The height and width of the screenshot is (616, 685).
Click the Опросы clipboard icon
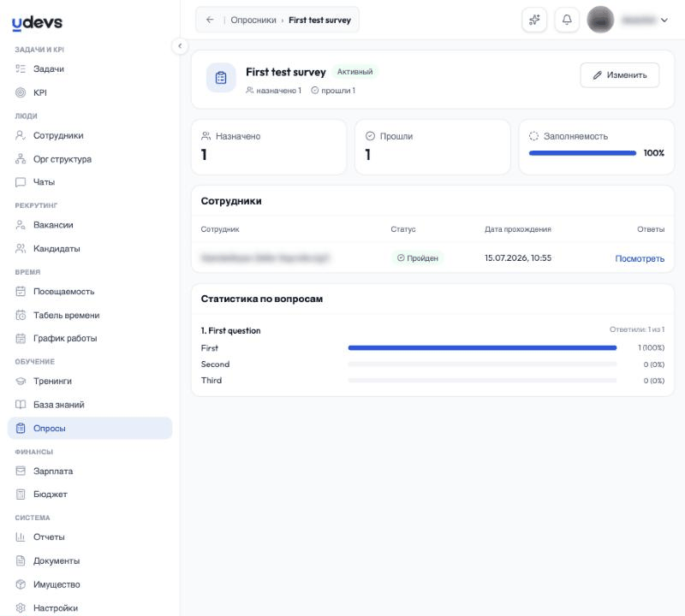[x=21, y=429]
